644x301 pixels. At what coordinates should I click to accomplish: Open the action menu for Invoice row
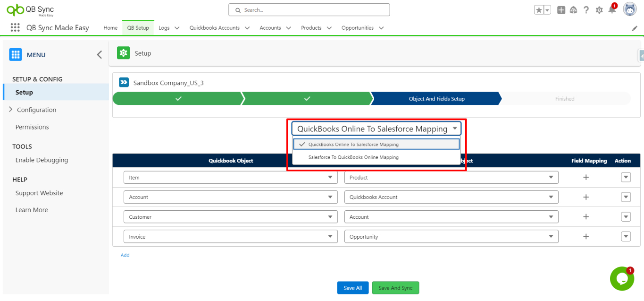pyautogui.click(x=626, y=237)
